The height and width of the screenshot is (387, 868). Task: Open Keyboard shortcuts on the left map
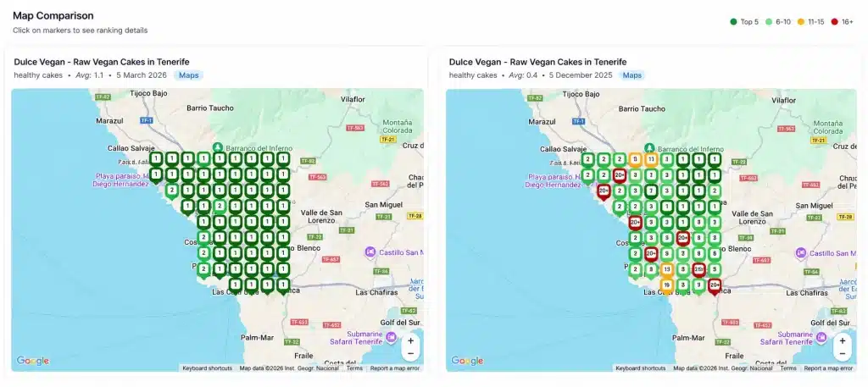coord(209,368)
